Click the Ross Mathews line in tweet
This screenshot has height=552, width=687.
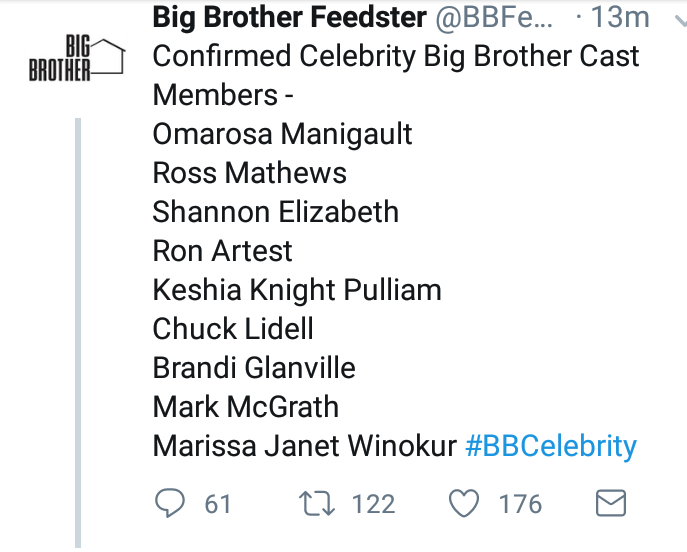[x=250, y=173]
